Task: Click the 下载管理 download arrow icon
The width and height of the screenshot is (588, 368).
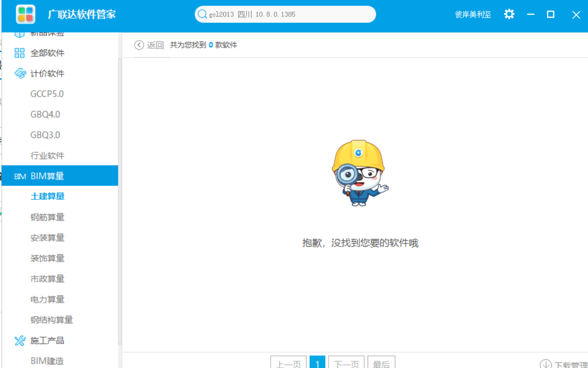Action: (x=545, y=365)
